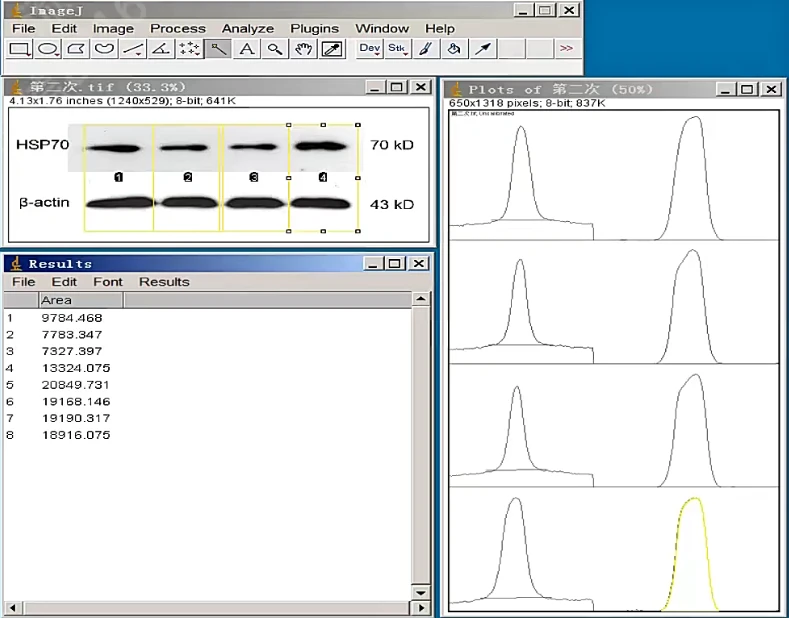Open the Analyze menu in ImageJ

click(246, 29)
